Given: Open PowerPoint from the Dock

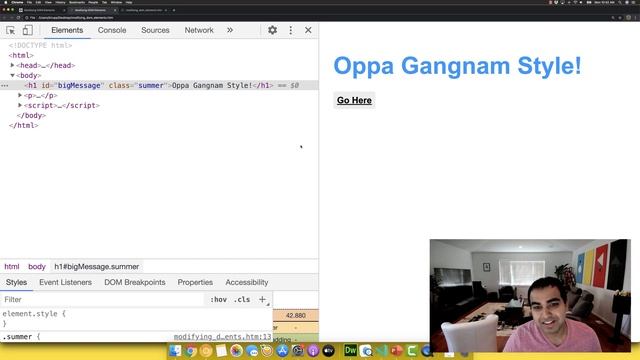Looking at the screenshot, I should point(396,351).
